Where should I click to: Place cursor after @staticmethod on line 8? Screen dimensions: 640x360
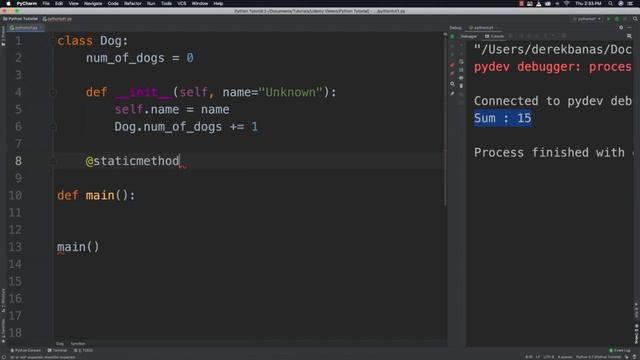[180, 161]
